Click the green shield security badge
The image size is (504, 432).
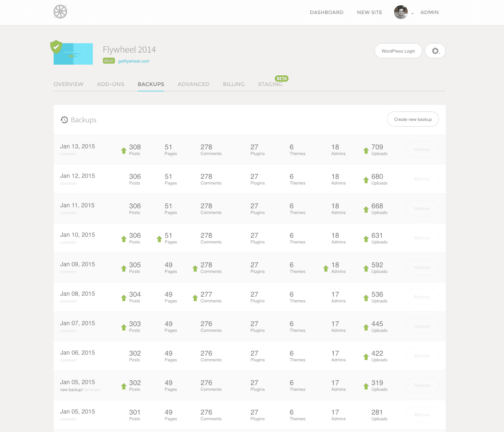(x=56, y=47)
